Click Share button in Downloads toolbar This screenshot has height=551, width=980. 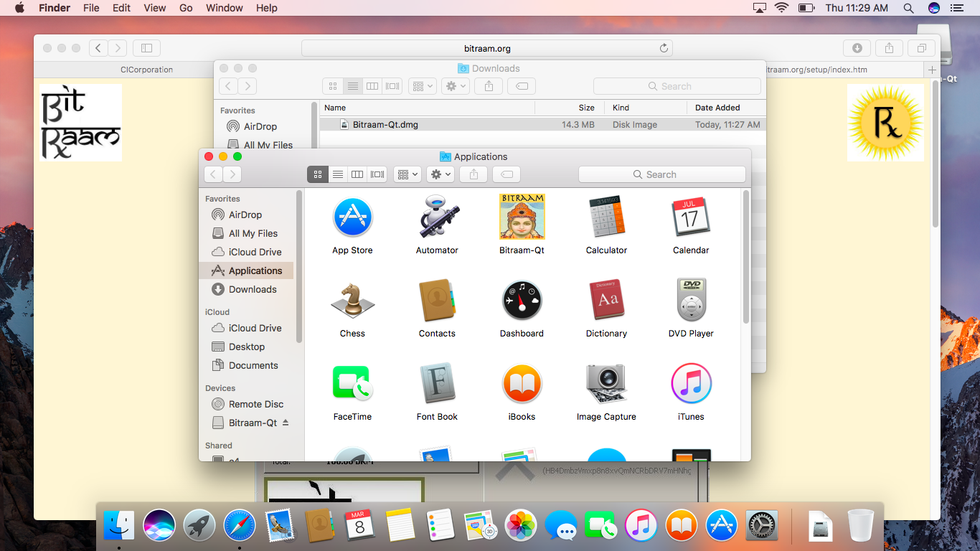489,86
